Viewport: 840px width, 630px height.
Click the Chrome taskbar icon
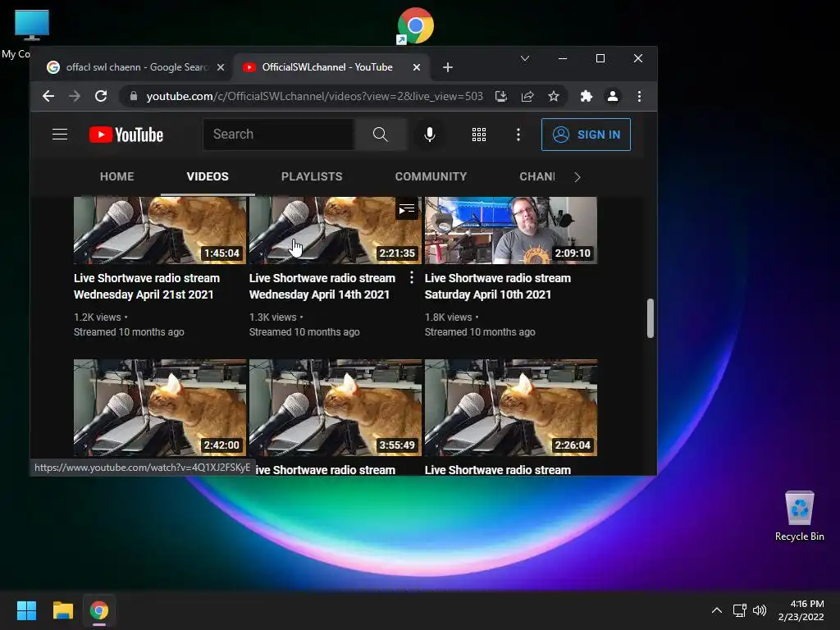pos(99,610)
